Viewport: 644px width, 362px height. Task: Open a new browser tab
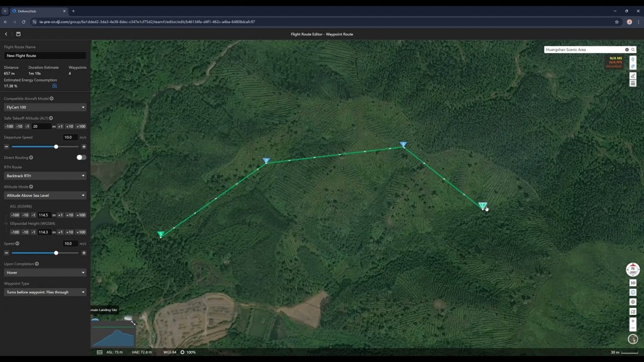pyautogui.click(x=74, y=11)
